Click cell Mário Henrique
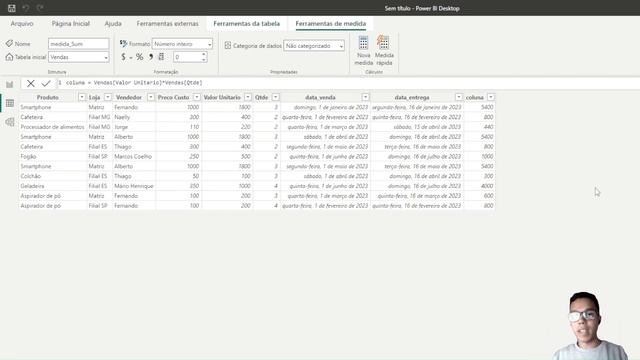 (x=134, y=186)
